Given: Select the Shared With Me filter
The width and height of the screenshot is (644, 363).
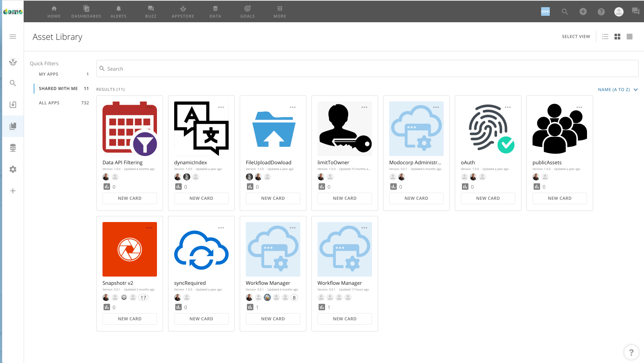Looking at the screenshot, I should click(61, 89).
